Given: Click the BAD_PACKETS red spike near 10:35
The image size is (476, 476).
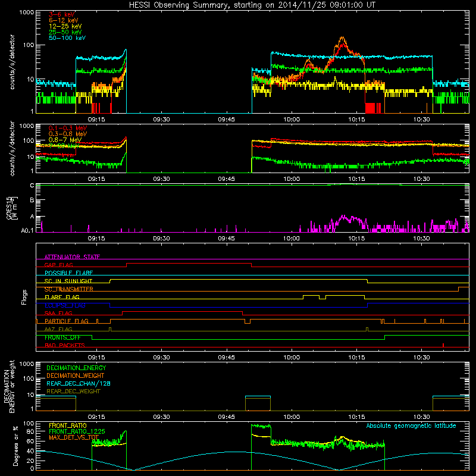Looking at the screenshot, I should (443, 345).
